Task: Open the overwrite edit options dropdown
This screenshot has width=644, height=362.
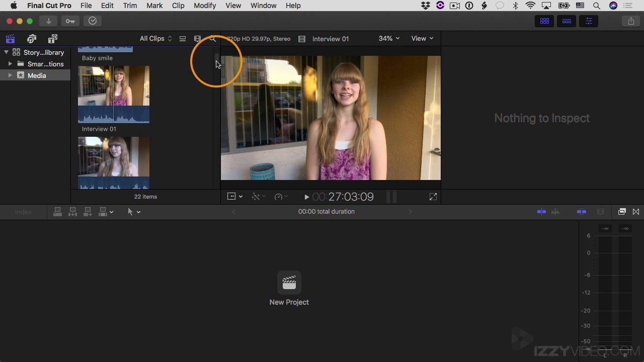Action: pyautogui.click(x=106, y=212)
